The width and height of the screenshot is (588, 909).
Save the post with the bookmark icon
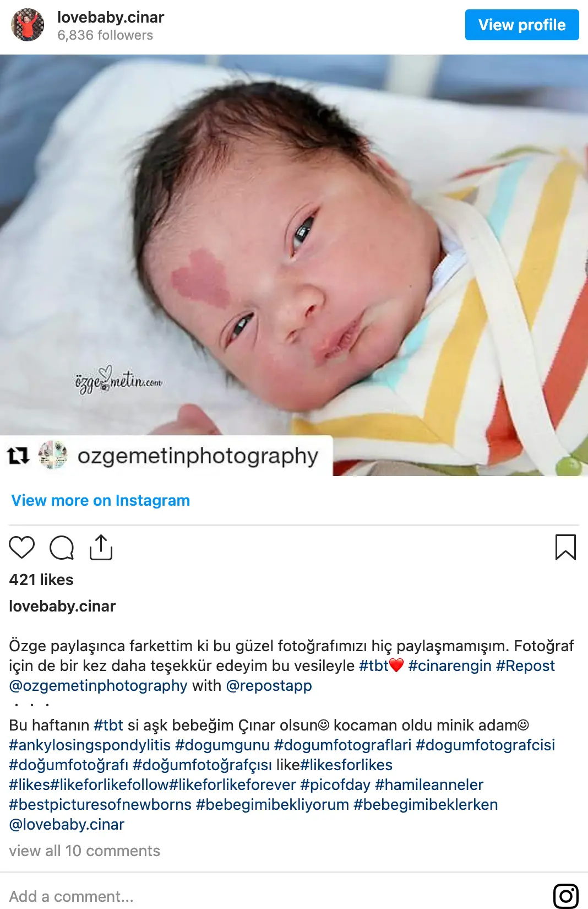pyautogui.click(x=565, y=547)
